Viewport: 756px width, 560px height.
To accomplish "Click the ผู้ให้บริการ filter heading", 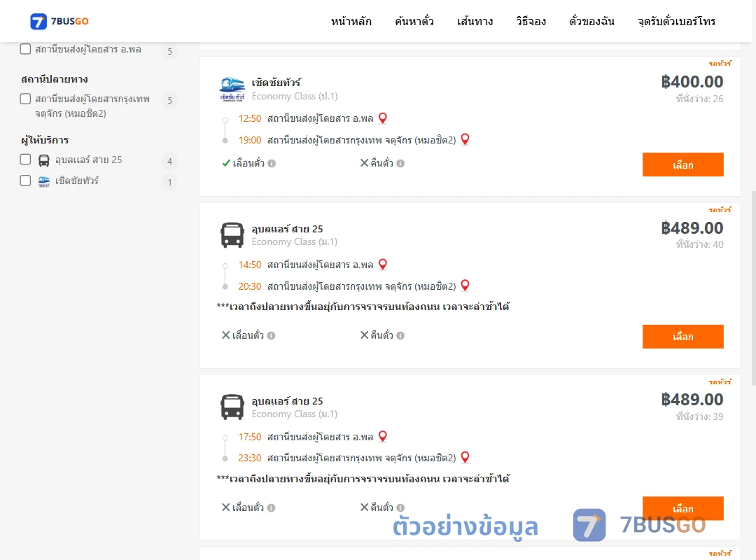I will pos(45,140).
